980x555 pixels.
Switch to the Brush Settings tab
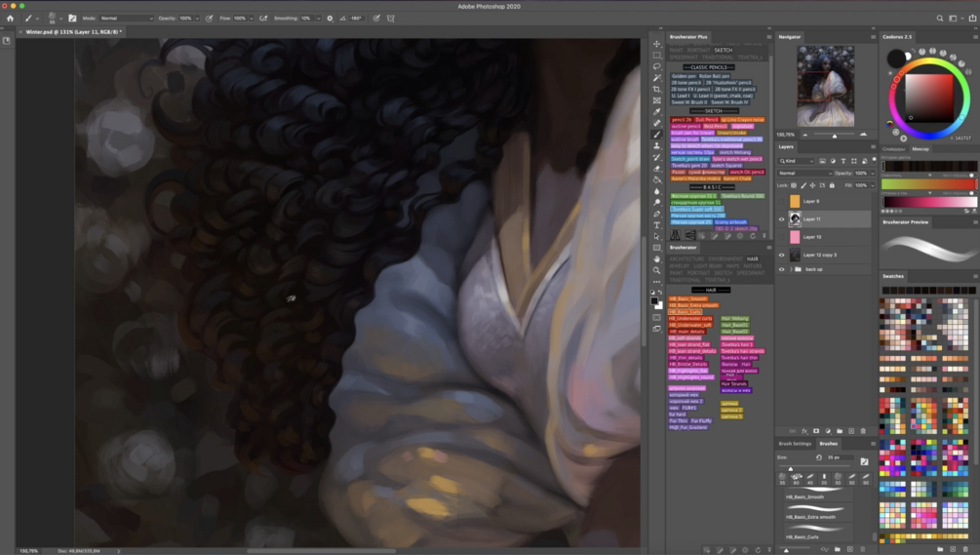click(795, 444)
